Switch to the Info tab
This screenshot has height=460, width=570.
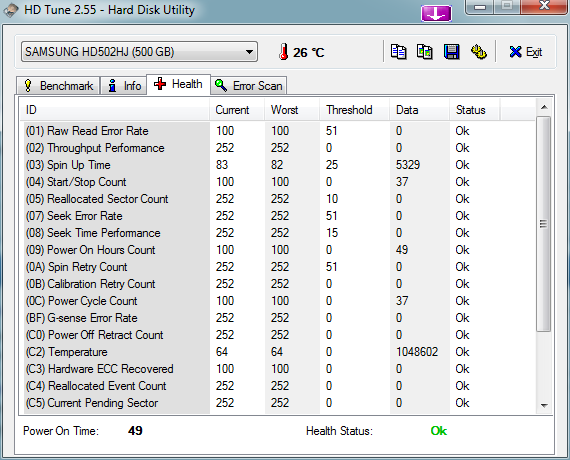pyautogui.click(x=124, y=86)
